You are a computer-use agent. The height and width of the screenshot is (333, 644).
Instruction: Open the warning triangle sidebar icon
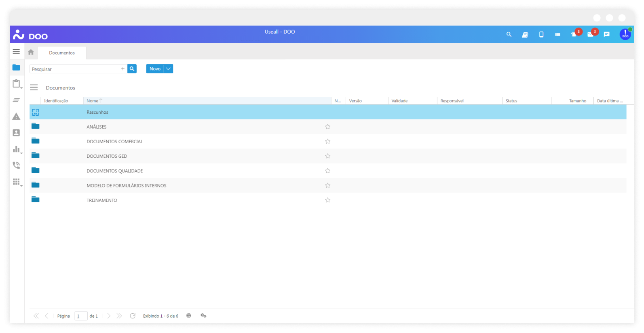pyautogui.click(x=16, y=117)
